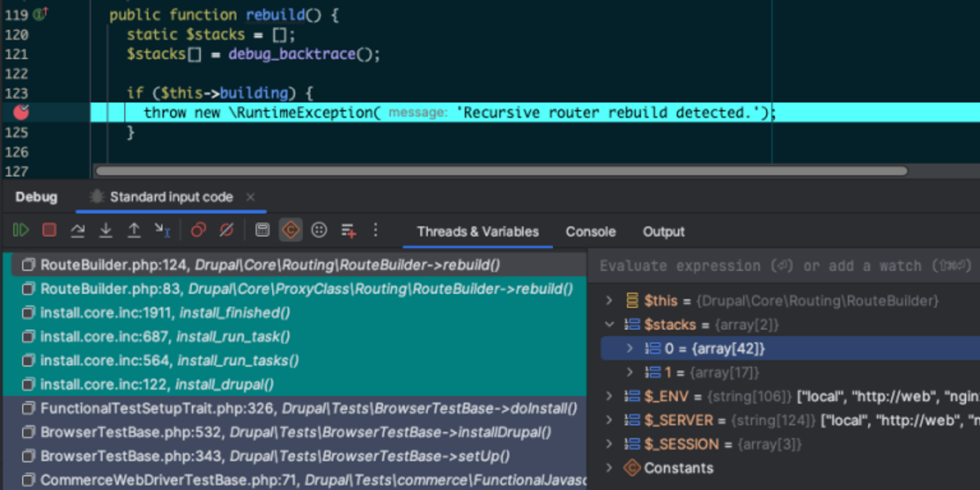Click line number 127 in gutter
Image resolution: width=980 pixels, height=490 pixels.
coord(16,171)
